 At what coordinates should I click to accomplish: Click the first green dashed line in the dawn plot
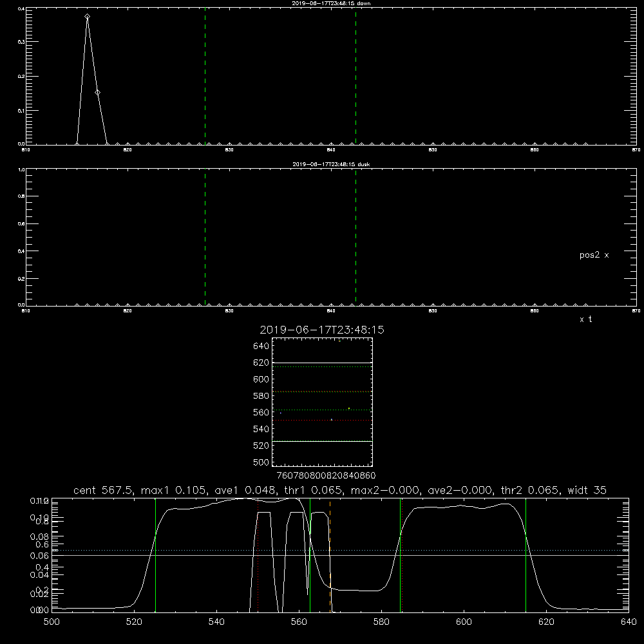(205, 76)
